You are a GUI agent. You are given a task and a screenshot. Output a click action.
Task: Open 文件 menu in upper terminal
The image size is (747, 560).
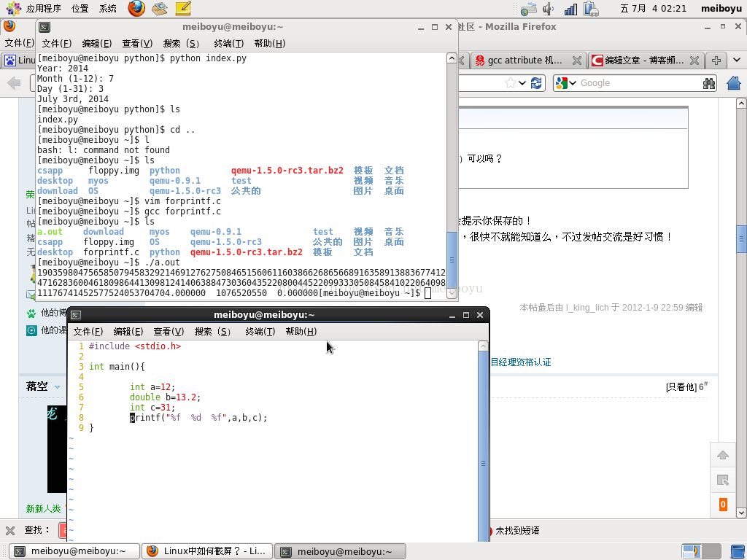[x=57, y=43]
